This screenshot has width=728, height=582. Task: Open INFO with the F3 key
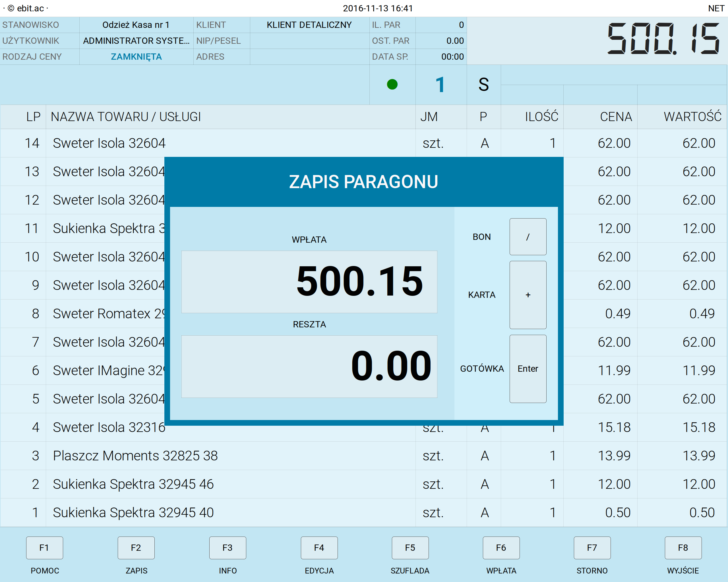(227, 548)
